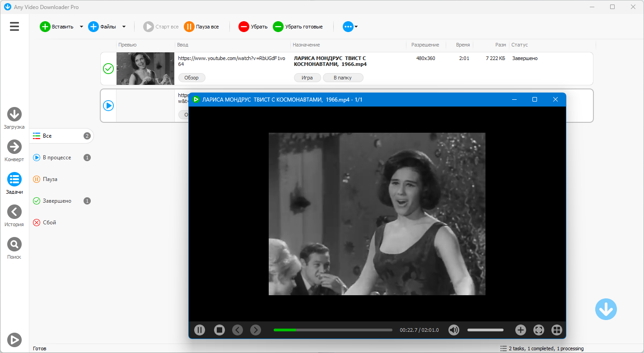
Task: Open the Поиск search icon
Action: pos(14,244)
